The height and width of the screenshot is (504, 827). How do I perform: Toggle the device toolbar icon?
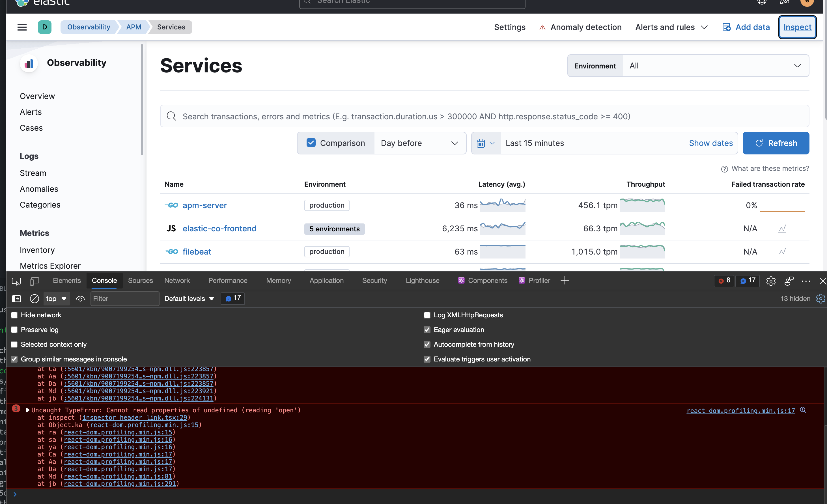click(34, 281)
